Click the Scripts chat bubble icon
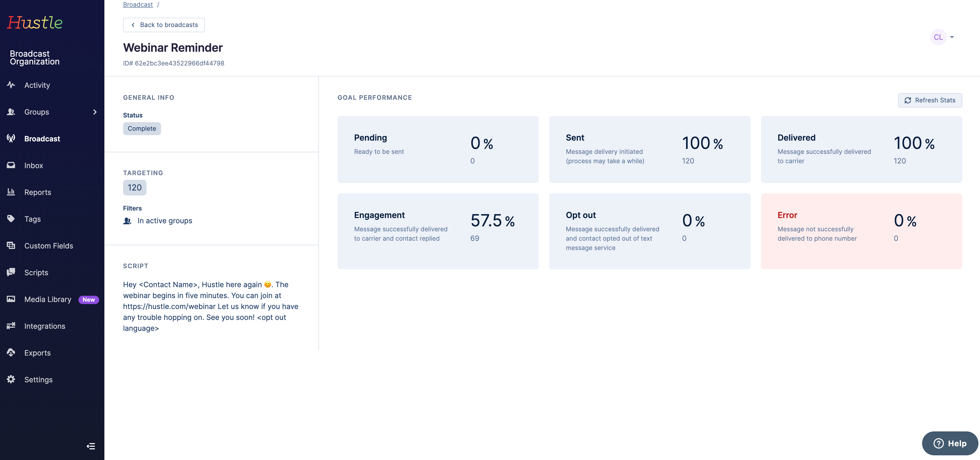 click(x=11, y=272)
